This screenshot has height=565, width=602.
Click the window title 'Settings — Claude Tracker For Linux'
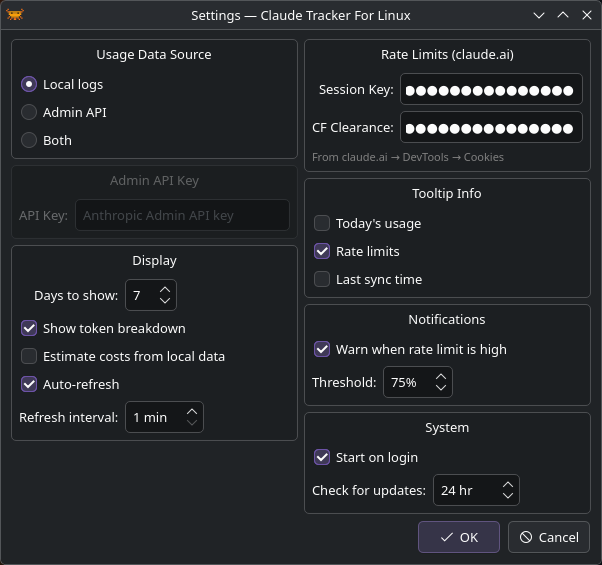pos(301,15)
